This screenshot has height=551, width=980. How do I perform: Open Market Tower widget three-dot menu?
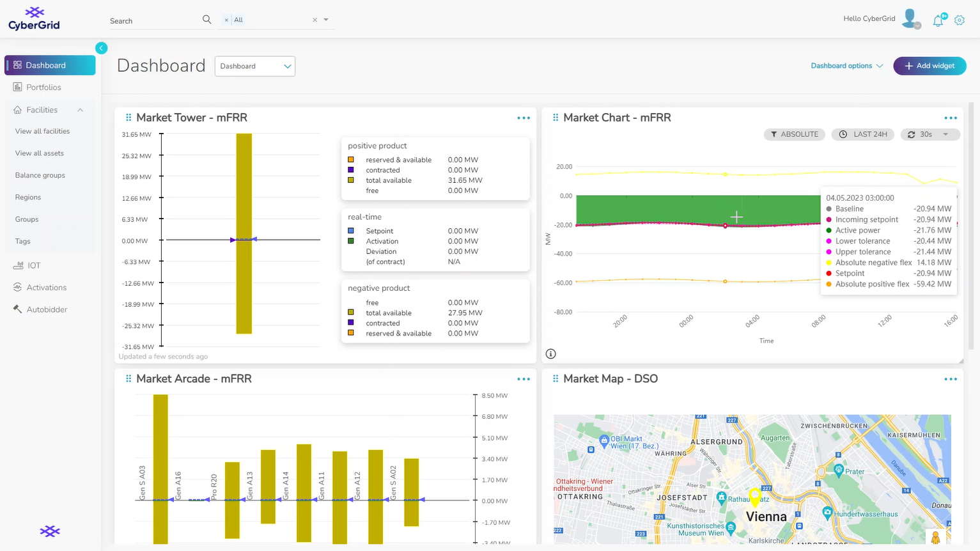pyautogui.click(x=524, y=118)
